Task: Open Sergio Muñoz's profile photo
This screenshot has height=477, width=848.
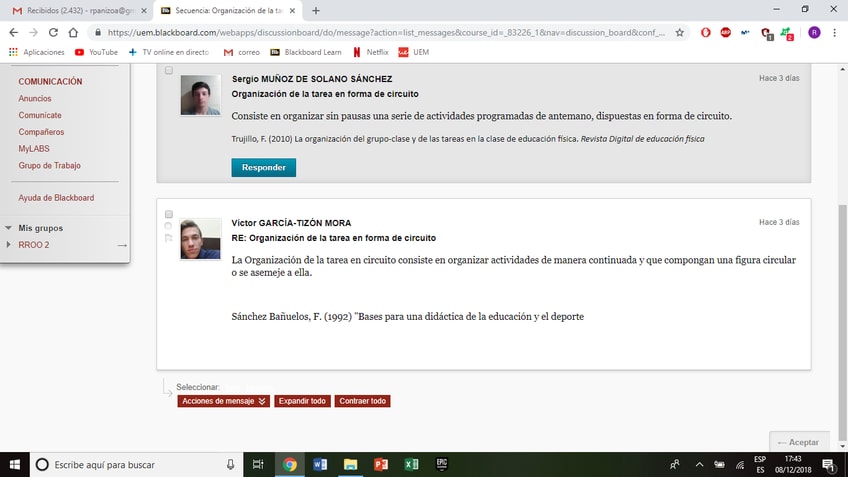Action: tap(200, 95)
